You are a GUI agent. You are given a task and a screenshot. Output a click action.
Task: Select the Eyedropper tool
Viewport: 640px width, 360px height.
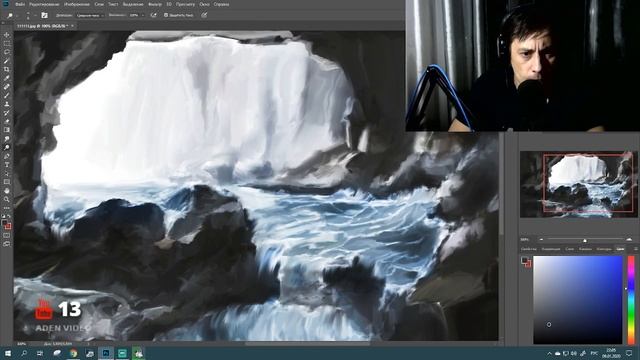pyautogui.click(x=7, y=78)
